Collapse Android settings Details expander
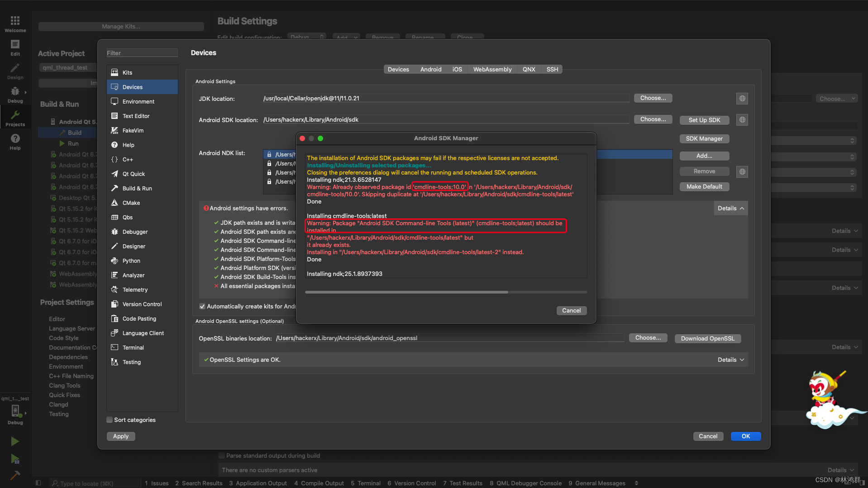Image resolution: width=868 pixels, height=488 pixels. (x=731, y=208)
